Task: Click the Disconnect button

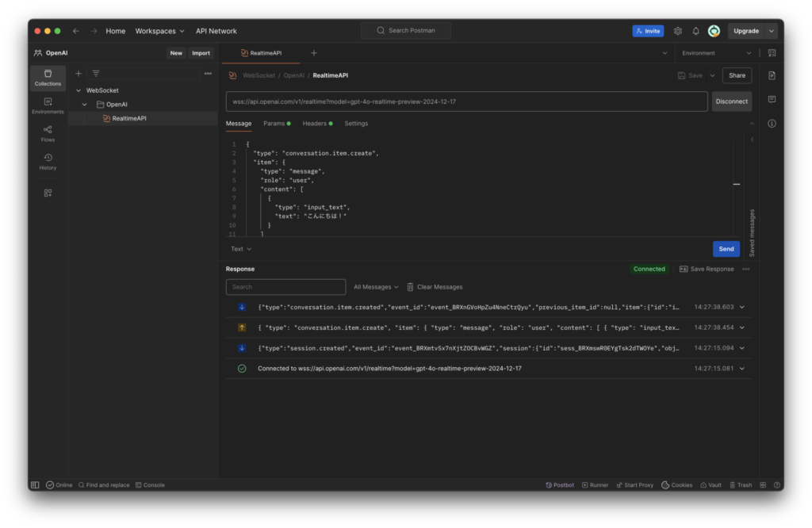Action: coord(732,101)
